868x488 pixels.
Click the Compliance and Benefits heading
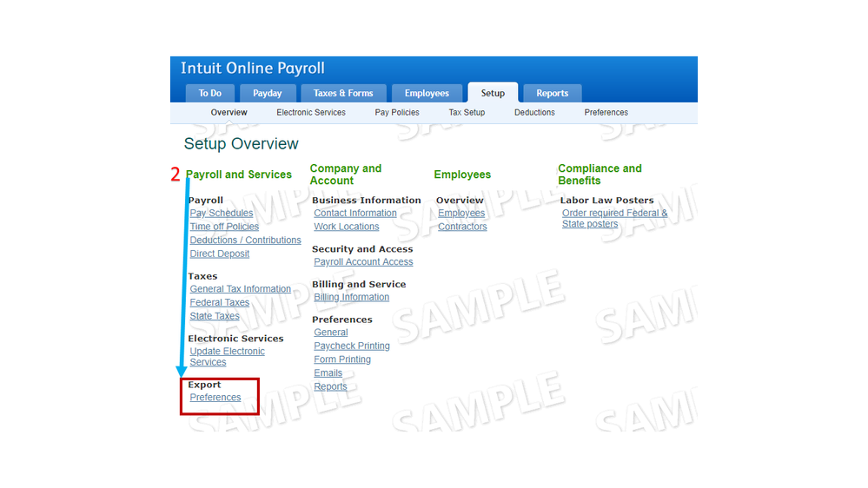point(600,175)
